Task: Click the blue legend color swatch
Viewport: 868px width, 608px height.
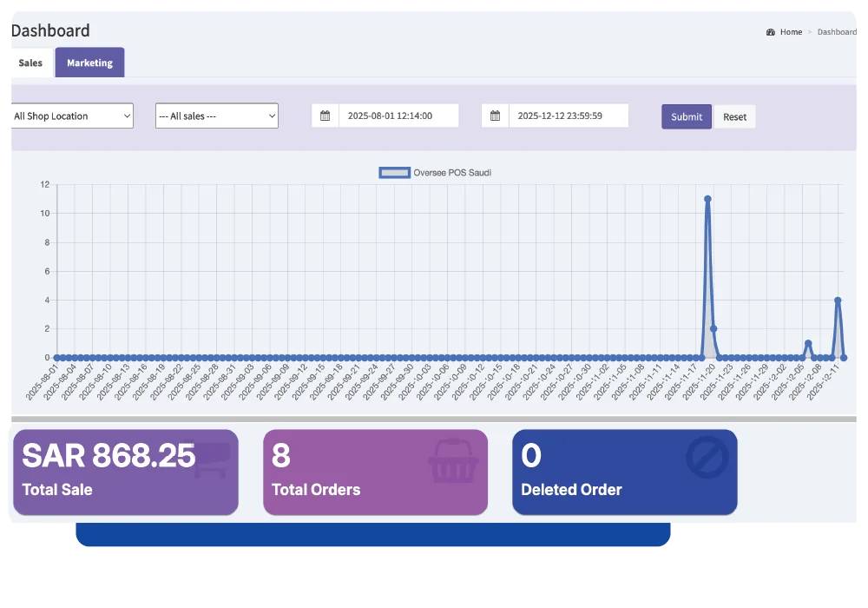Action: [x=393, y=172]
